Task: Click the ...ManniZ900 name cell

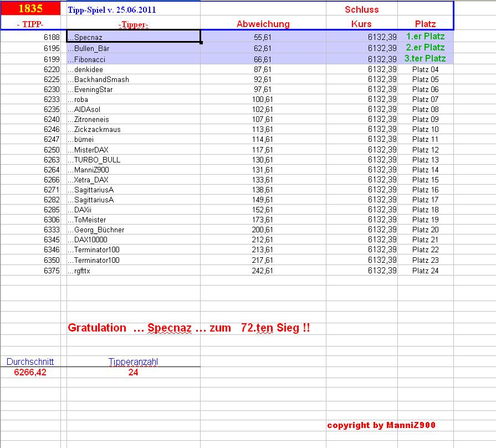Action: coord(133,170)
